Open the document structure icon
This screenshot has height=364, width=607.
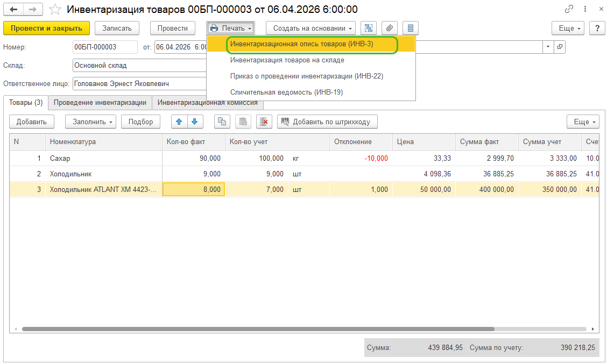point(368,28)
